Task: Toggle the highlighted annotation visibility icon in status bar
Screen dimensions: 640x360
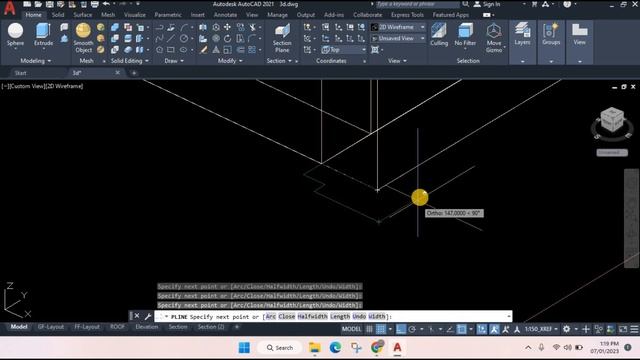Action: [x=494, y=329]
